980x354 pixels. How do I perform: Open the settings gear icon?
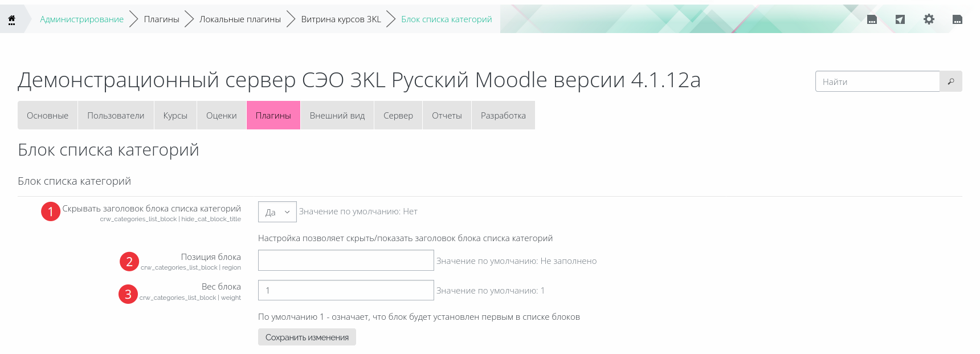coord(929,19)
